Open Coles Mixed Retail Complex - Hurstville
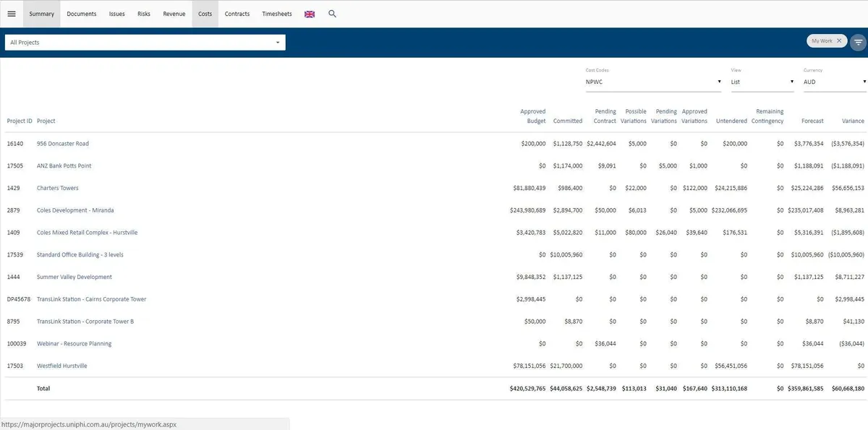The width and height of the screenshot is (868, 430). point(87,233)
